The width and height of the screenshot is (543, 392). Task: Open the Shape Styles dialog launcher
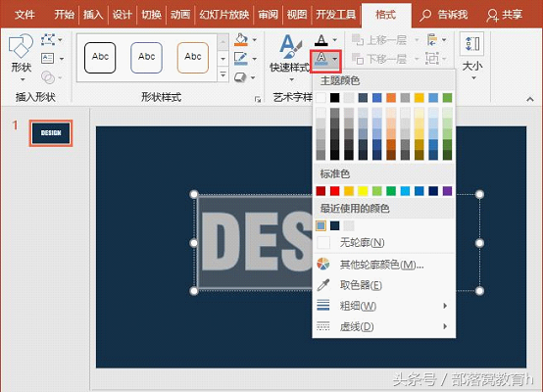[x=258, y=99]
